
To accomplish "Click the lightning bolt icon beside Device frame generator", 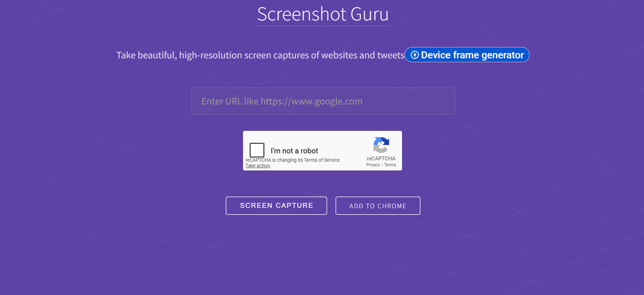I will point(415,55).
